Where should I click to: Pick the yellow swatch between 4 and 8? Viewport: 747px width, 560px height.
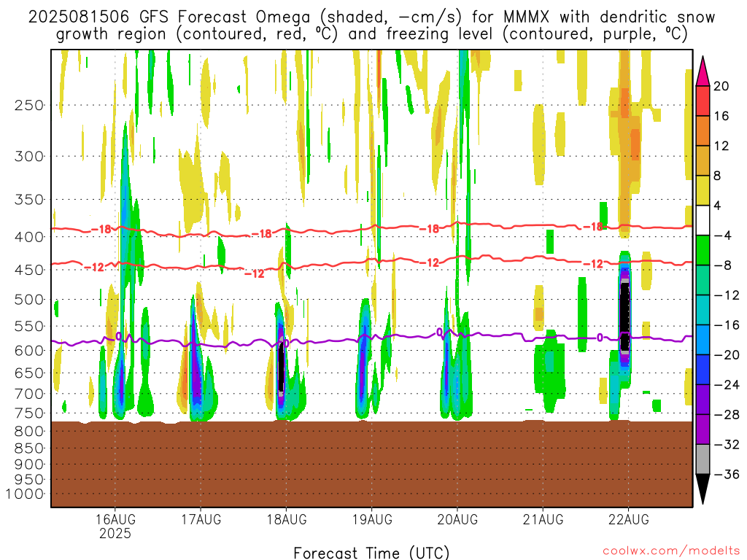(x=703, y=191)
